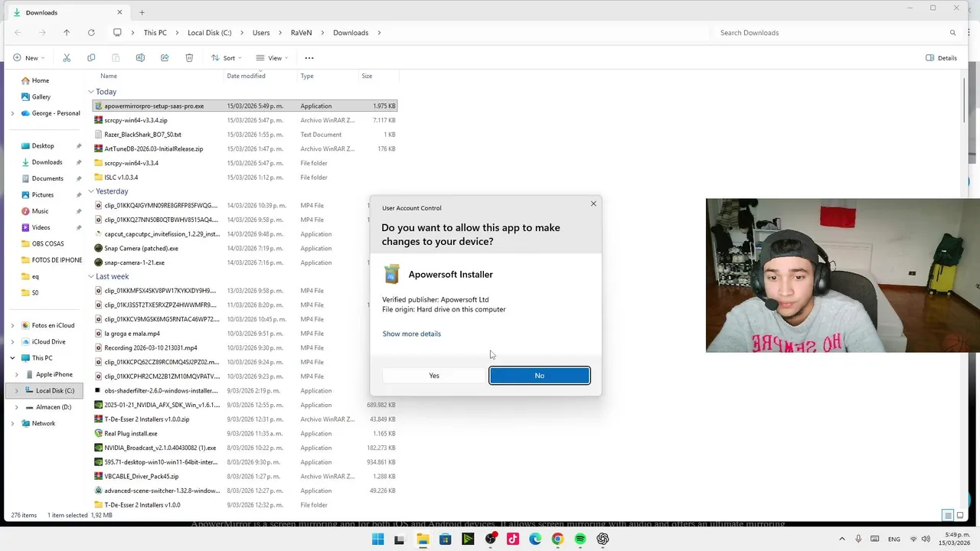Close the User Account Control dialog

point(593,204)
